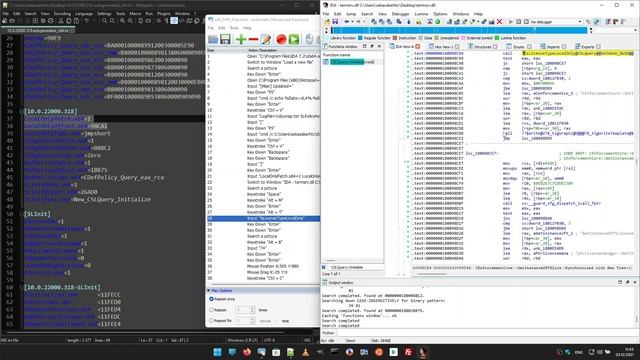Click the Python button in the IDA output bar
The image size is (640, 360).
329,333
